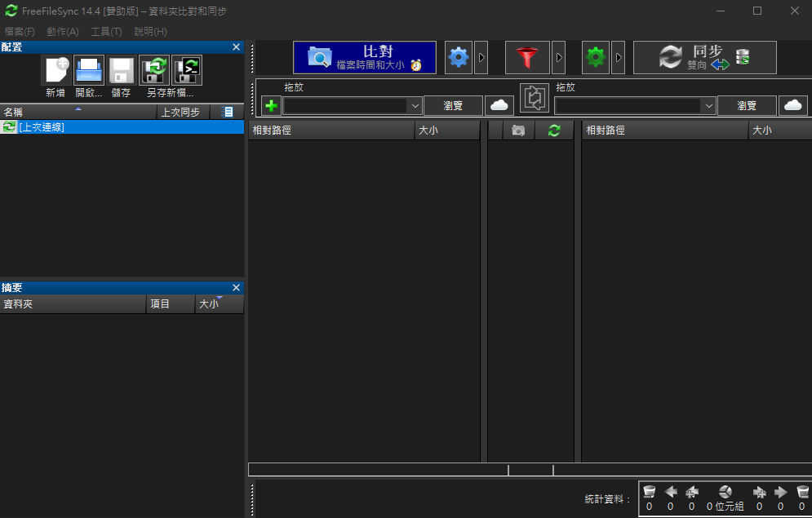Click the left folder path input field
Screen dimensions: 812x518
pyautogui.click(x=345, y=105)
